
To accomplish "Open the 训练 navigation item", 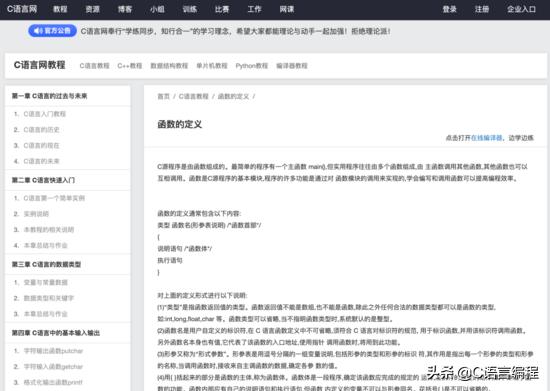I will (189, 9).
